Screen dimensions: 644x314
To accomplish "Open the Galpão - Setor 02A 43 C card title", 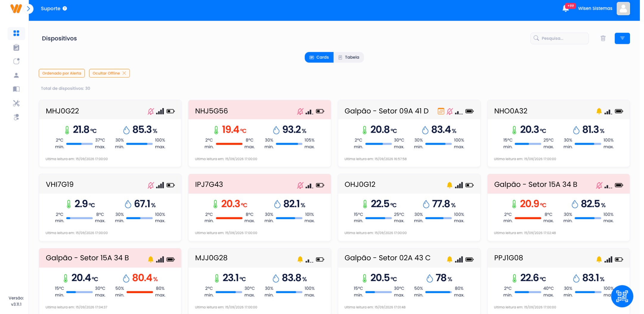I will (x=387, y=258).
